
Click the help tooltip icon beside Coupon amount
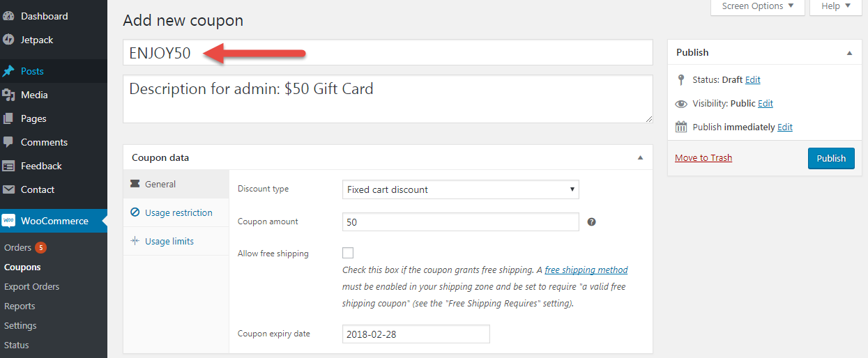591,222
